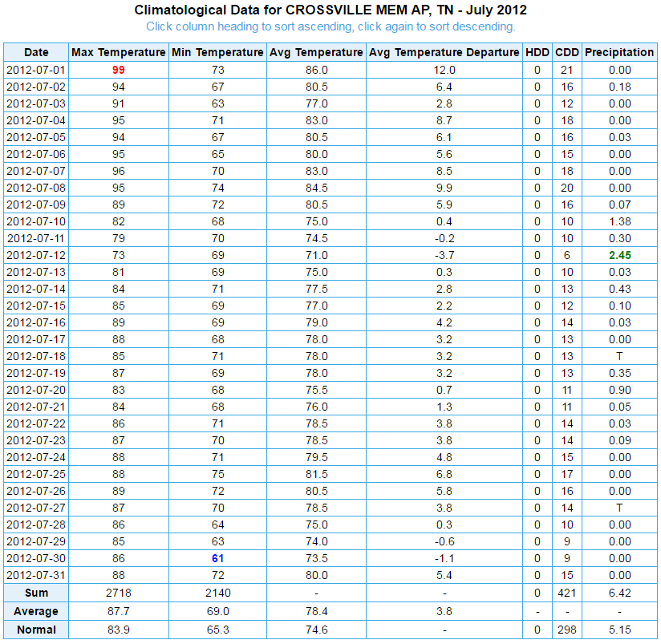Screen dimensions: 661x644
Task: Click the 87.7 average max temperature
Action: pyautogui.click(x=119, y=612)
